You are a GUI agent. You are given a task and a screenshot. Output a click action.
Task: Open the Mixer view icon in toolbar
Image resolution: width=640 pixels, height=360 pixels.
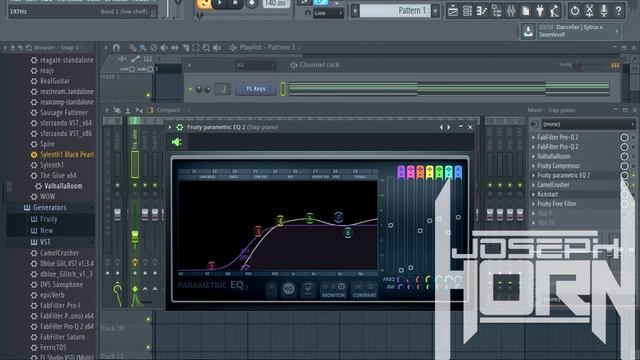coord(511,11)
